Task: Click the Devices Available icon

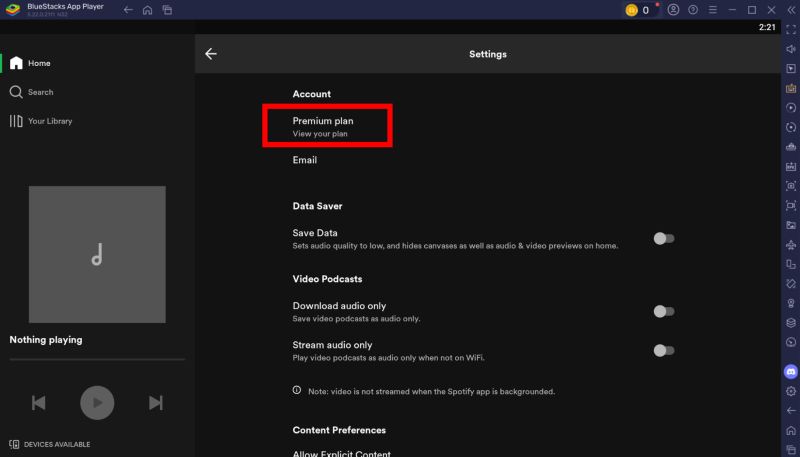Action: coord(14,444)
